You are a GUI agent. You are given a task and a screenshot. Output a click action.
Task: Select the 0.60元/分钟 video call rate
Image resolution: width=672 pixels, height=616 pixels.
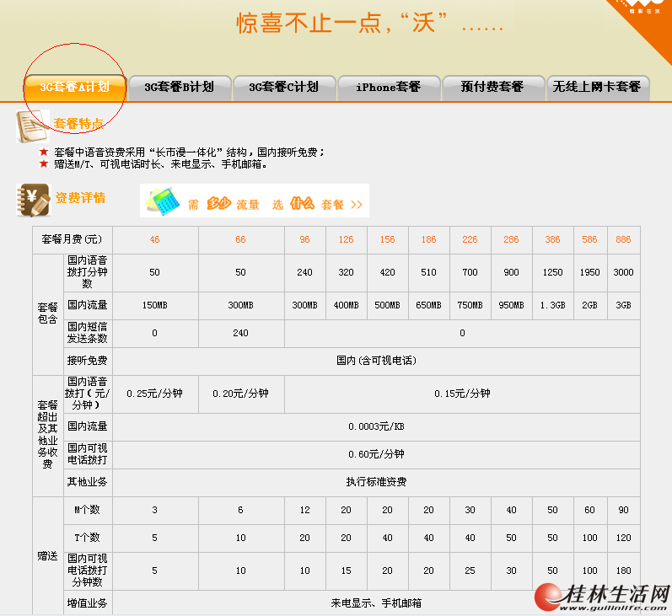[376, 454]
